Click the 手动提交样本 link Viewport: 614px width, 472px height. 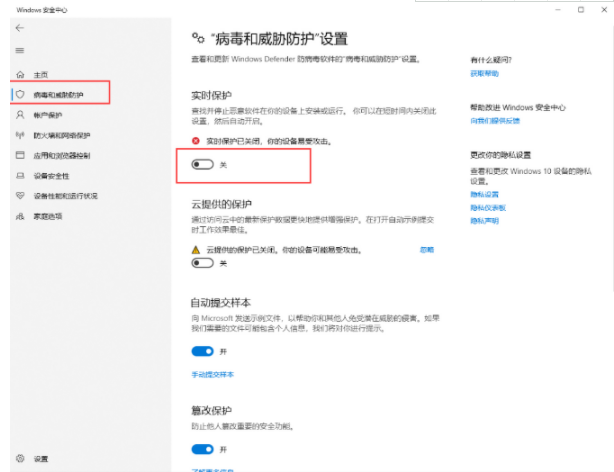click(x=212, y=374)
